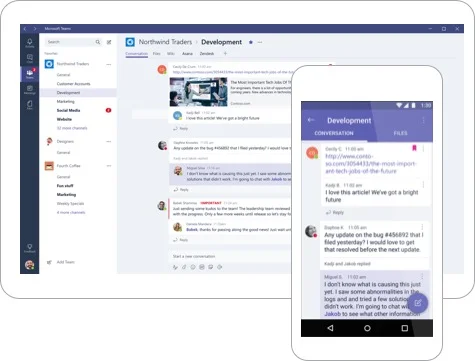Expand 4 more channels under Fourth Coffee
475x361 pixels.
coord(71,212)
